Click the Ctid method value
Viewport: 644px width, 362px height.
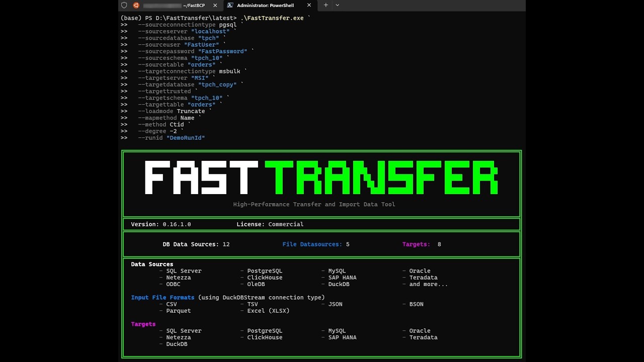tap(177, 125)
